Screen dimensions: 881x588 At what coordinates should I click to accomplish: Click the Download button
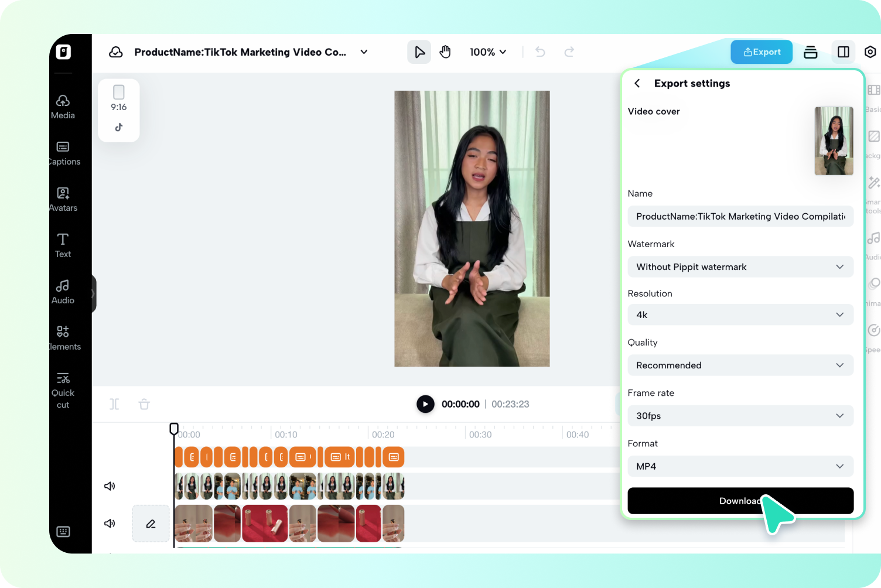[740, 501]
